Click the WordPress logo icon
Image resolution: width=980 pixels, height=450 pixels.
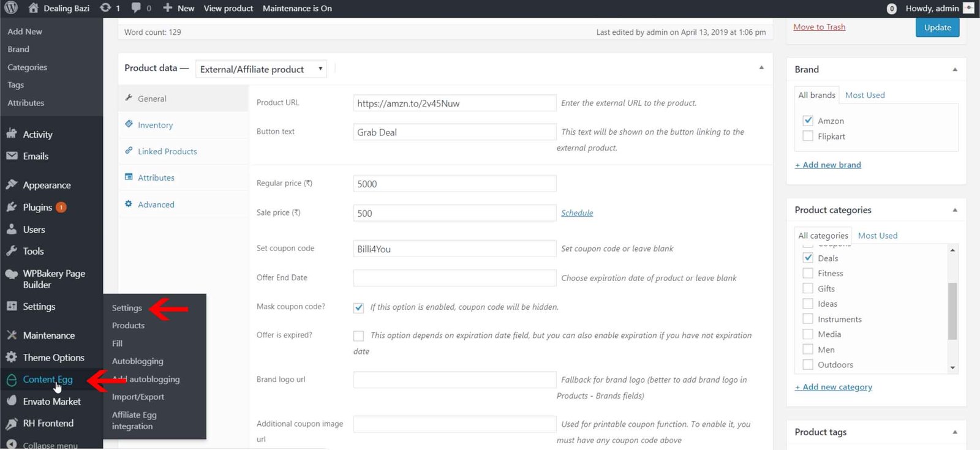click(11, 8)
